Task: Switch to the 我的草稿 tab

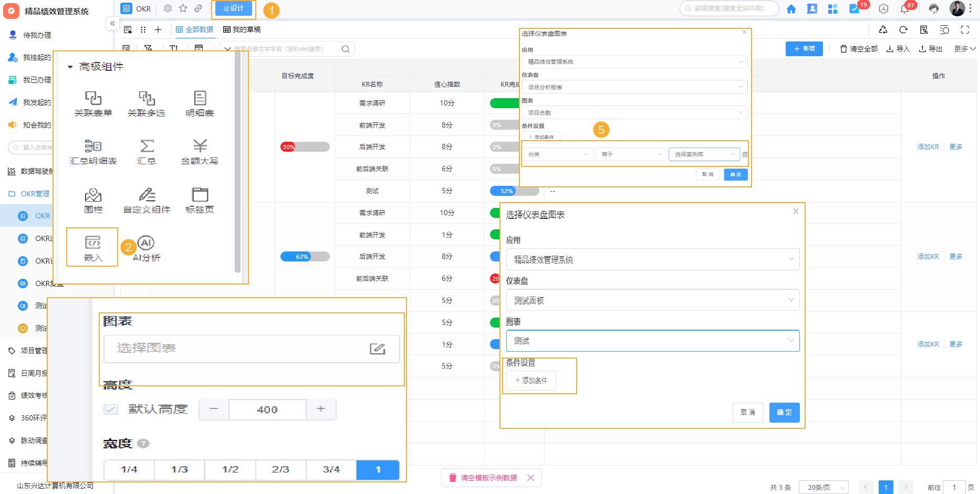Action: [x=242, y=29]
